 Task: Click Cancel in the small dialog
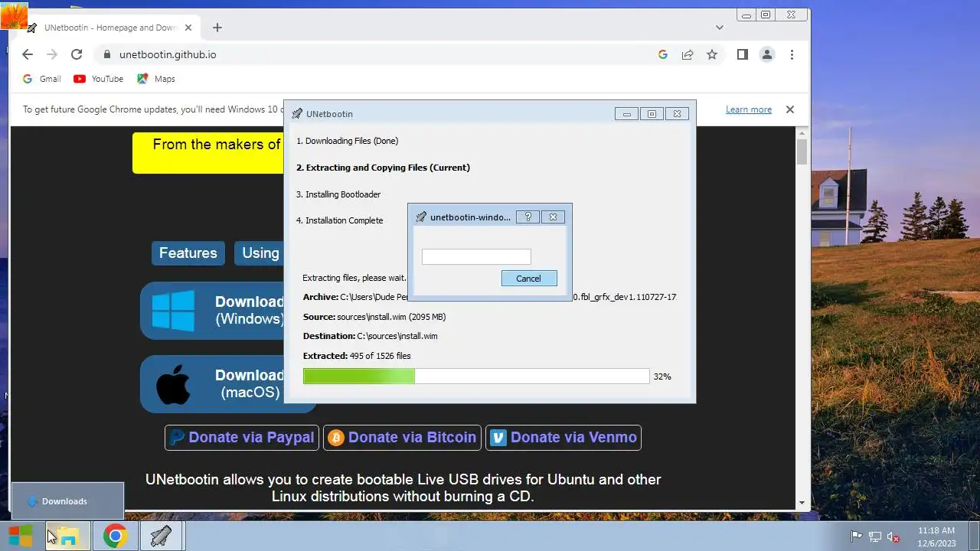coord(528,279)
